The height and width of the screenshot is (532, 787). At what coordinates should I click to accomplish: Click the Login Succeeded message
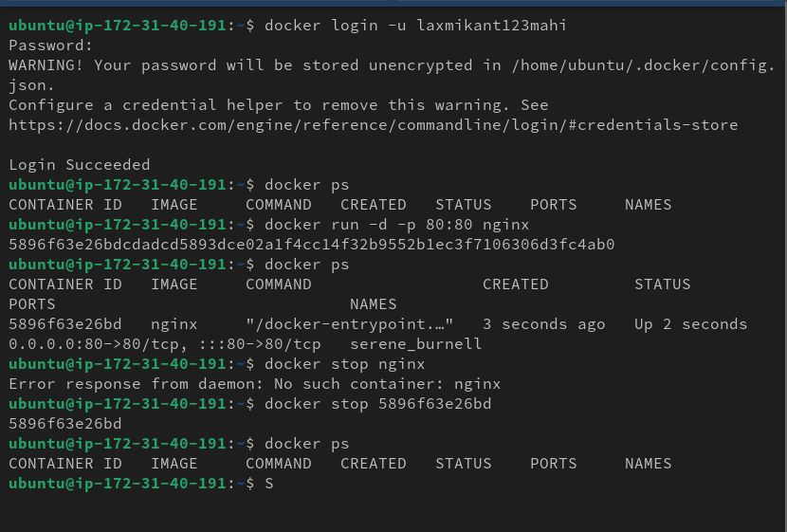[80, 165]
